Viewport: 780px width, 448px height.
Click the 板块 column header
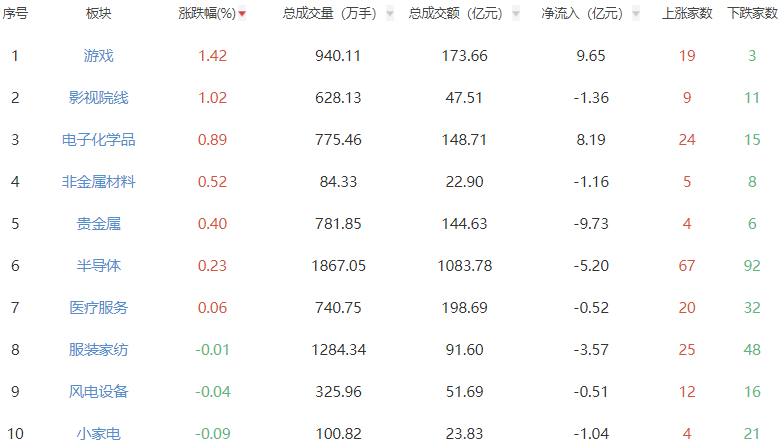click(98, 14)
